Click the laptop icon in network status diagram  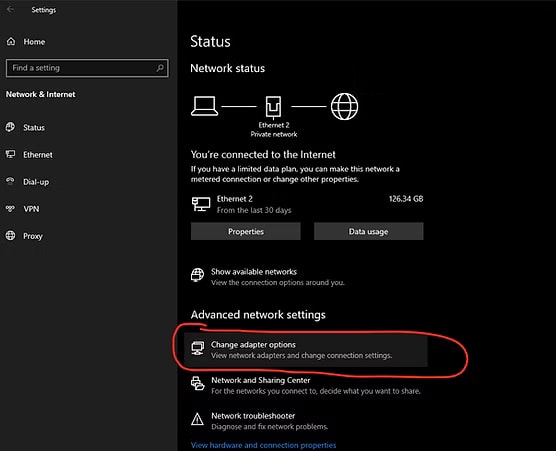[x=205, y=106]
